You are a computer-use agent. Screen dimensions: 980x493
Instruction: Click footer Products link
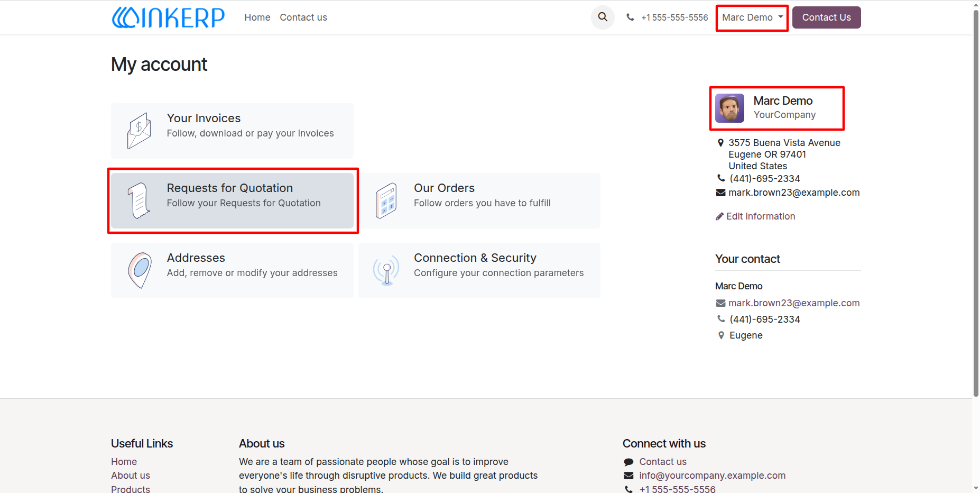point(131,489)
